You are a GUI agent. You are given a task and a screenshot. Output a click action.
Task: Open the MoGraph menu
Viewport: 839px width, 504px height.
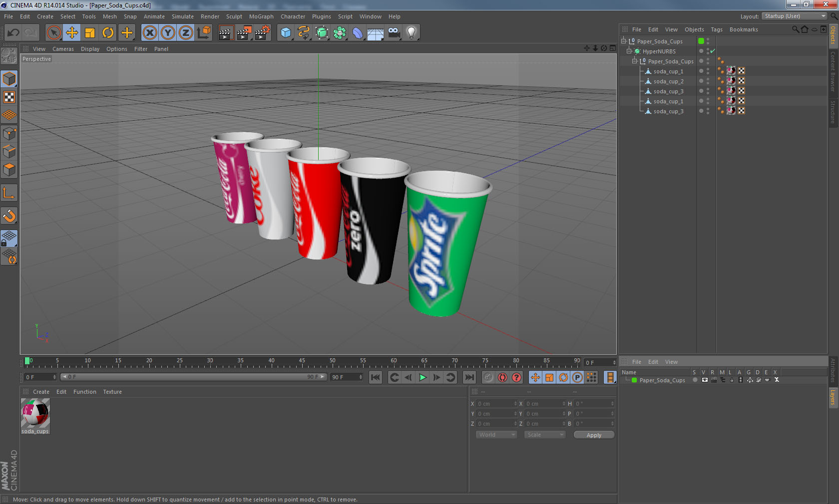pos(261,16)
